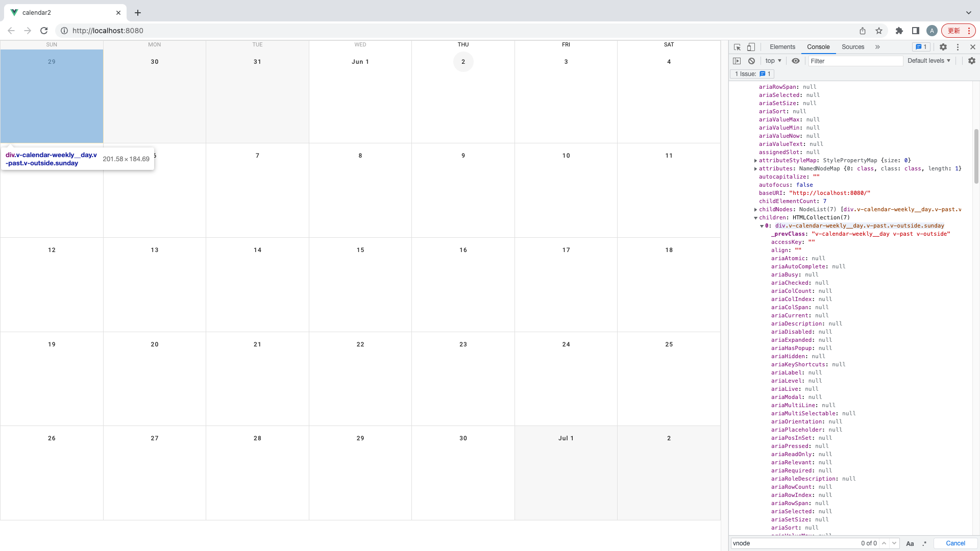The width and height of the screenshot is (980, 551).
Task: Clear the console with the ban icon
Action: (751, 61)
